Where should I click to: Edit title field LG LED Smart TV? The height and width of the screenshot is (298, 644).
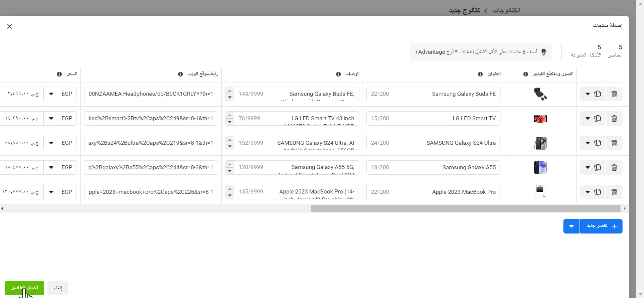433,118
